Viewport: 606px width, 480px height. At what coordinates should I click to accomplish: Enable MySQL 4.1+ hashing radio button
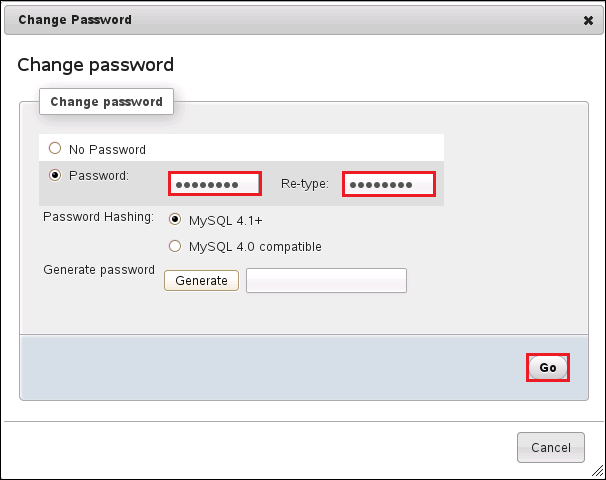point(175,220)
